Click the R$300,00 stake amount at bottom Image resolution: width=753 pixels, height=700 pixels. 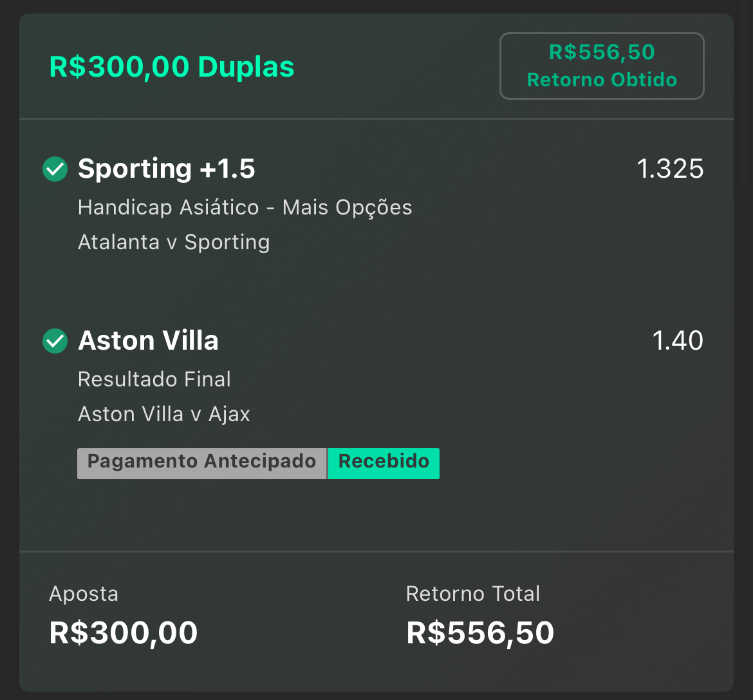point(124,633)
